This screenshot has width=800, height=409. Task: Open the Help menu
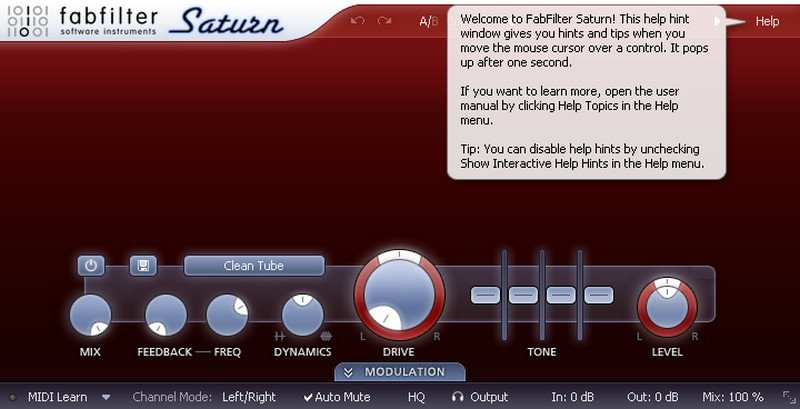tap(766, 21)
